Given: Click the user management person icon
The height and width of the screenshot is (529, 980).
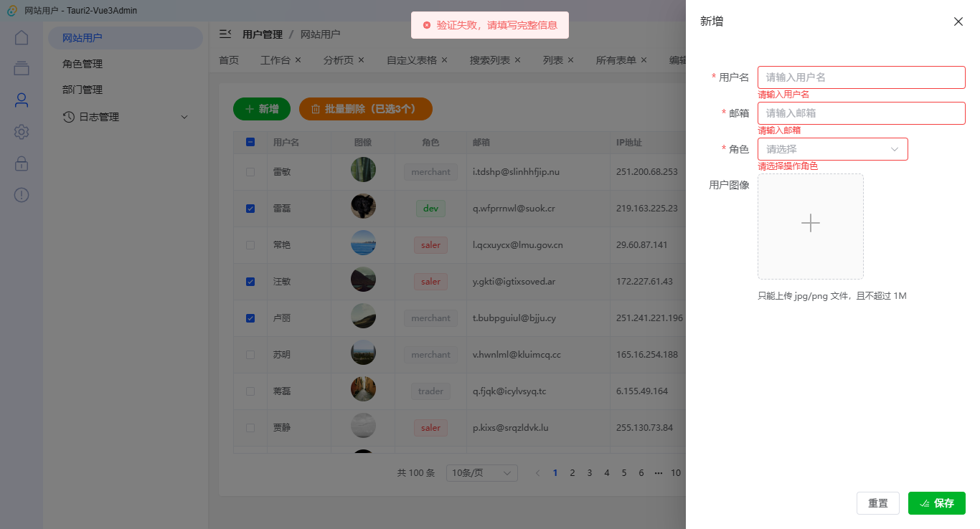Looking at the screenshot, I should click(x=21, y=100).
